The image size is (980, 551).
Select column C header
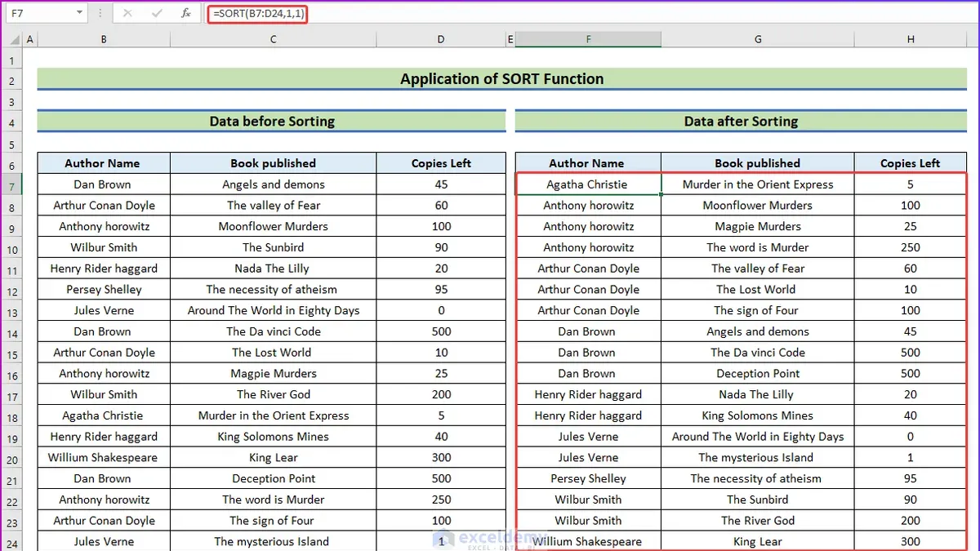point(273,39)
